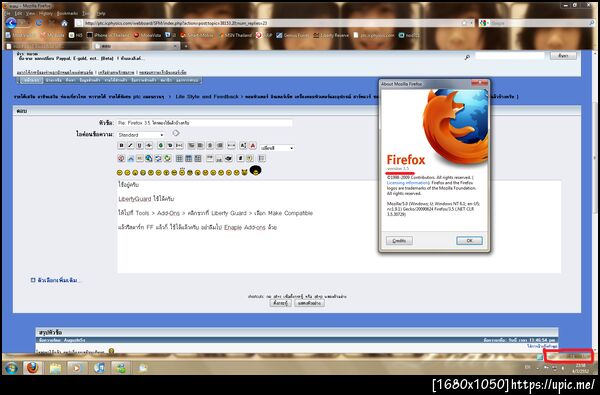Open MSN Thailand bookmark

coord(235,35)
